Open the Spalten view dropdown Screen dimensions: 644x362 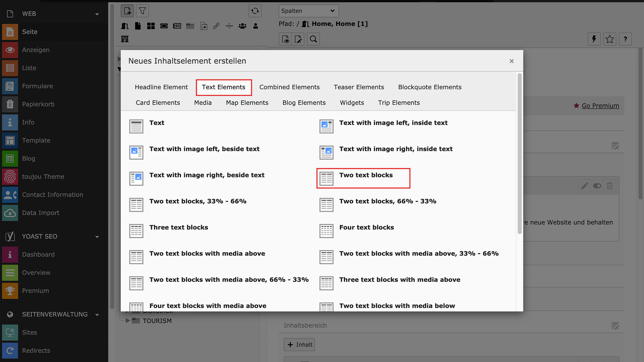tap(308, 11)
